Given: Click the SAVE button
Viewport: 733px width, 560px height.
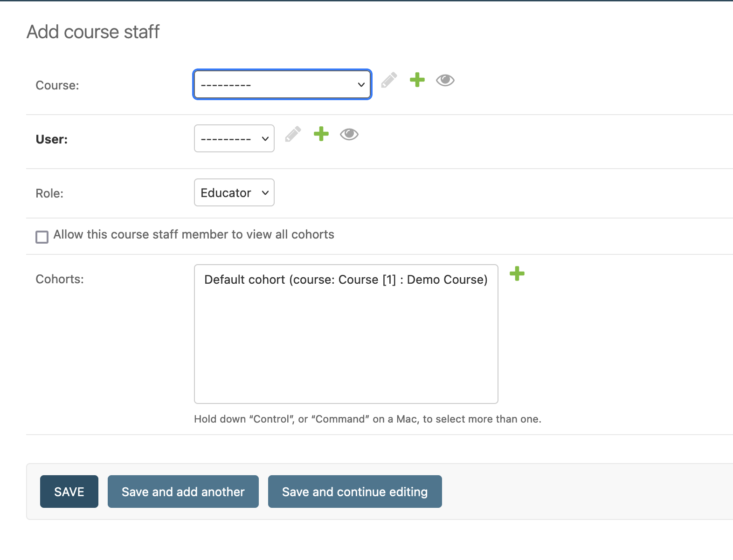Looking at the screenshot, I should pos(69,492).
